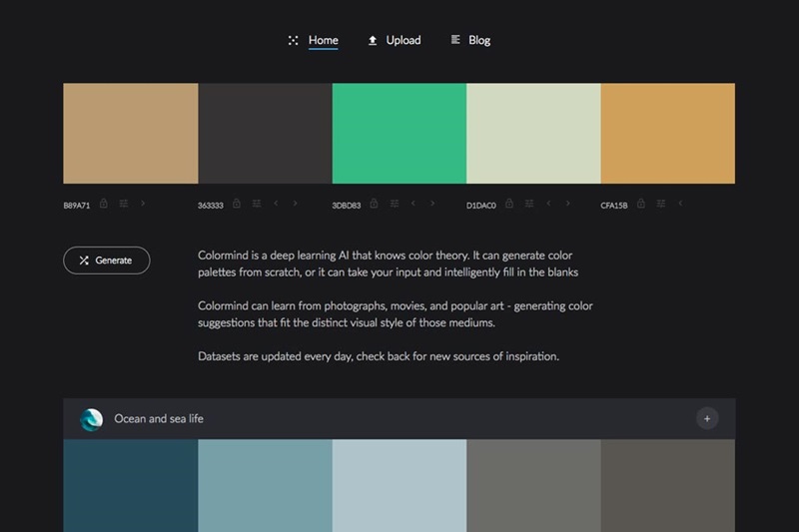Open the Home tab
799x532 pixels.
[323, 41]
